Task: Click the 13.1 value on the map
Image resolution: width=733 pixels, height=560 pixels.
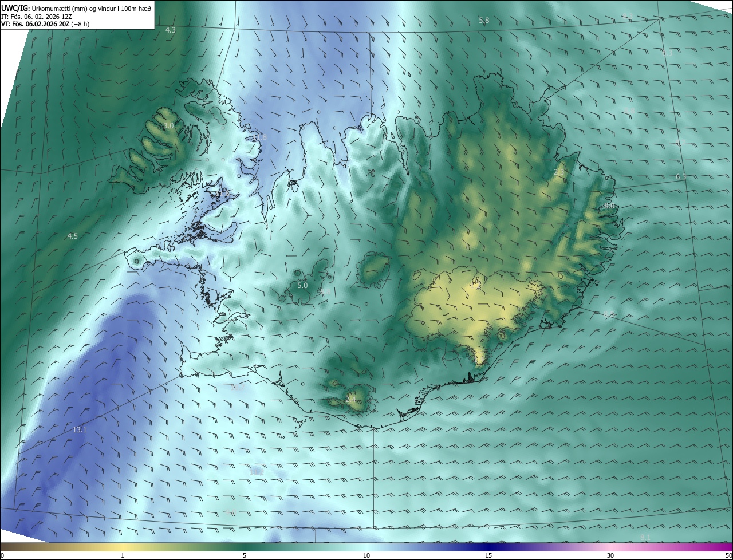Action: tap(80, 430)
